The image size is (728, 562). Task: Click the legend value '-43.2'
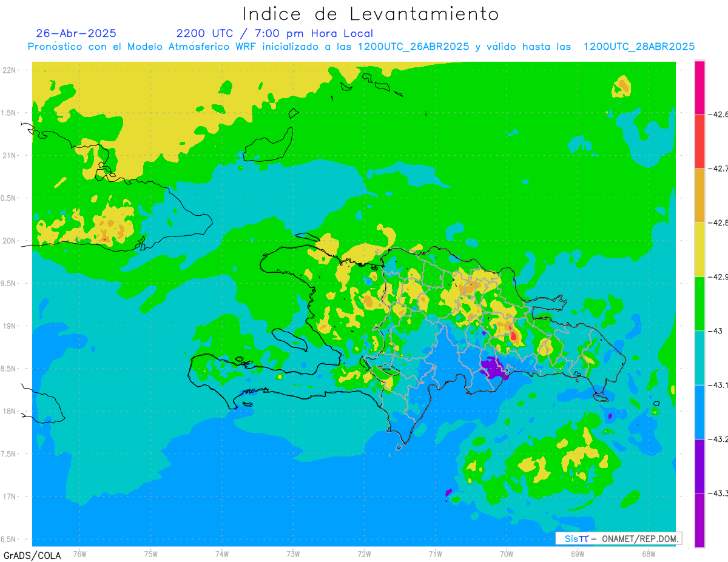(718, 439)
